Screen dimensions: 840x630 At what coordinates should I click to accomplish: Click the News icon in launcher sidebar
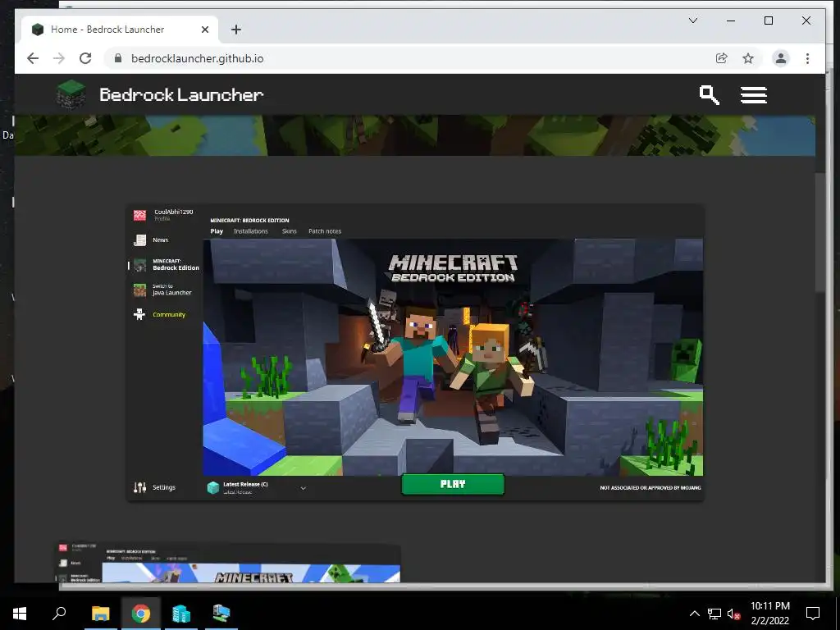tap(139, 240)
